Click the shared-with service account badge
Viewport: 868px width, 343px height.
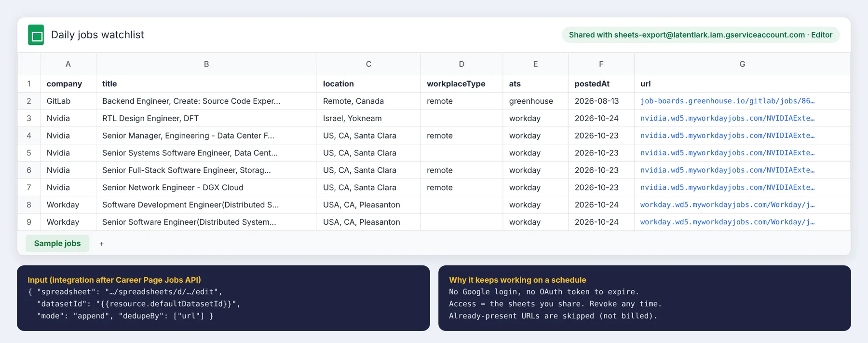coord(700,35)
